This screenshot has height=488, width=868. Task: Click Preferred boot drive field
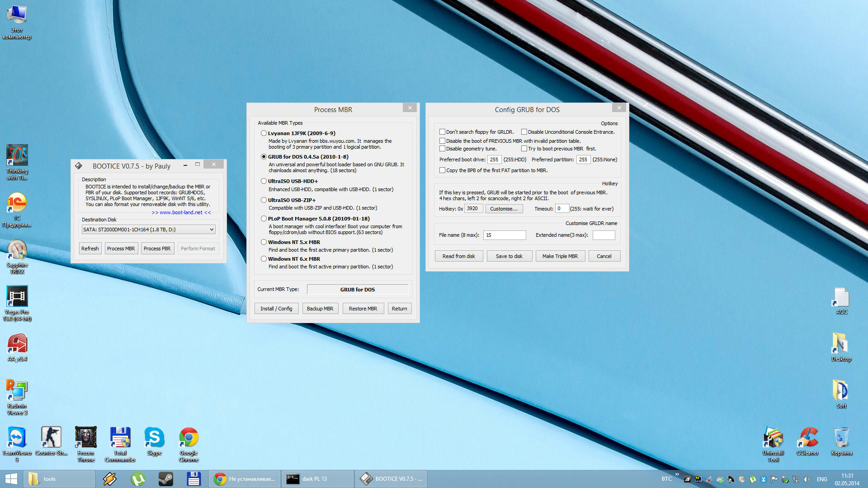[494, 160]
